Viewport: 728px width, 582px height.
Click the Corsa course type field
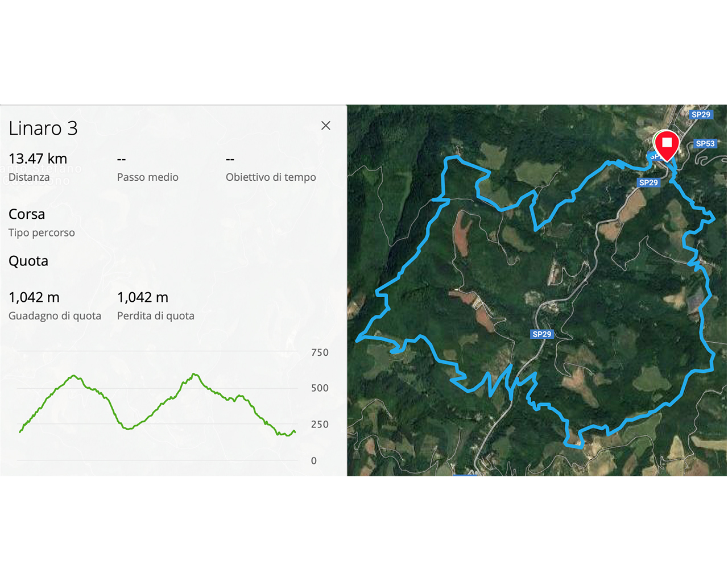pos(27,214)
